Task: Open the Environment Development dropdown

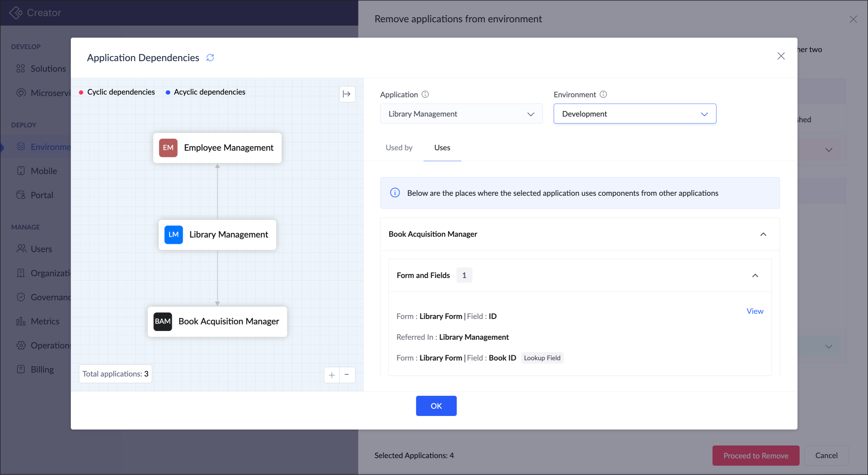Action: tap(634, 114)
